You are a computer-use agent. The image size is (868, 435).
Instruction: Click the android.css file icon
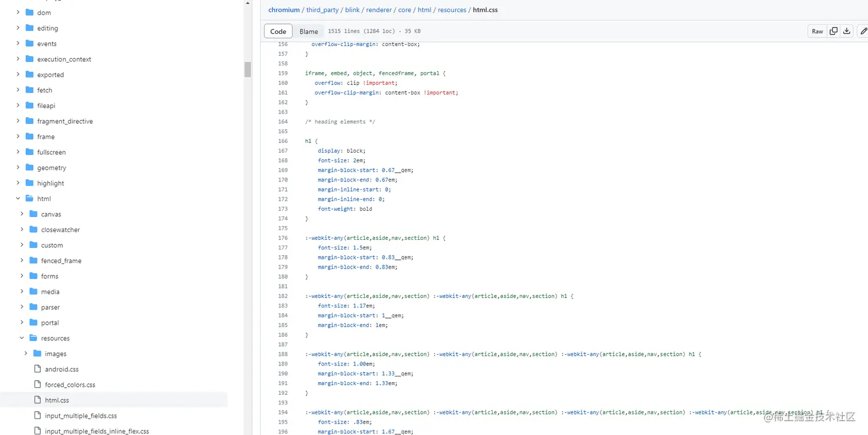coord(38,369)
